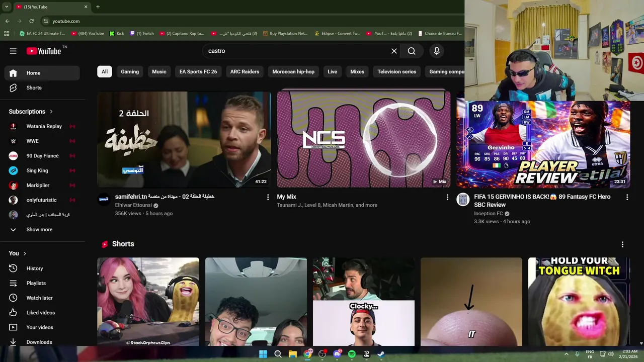Open the Elhiwar Ettounsi channel name

133,205
